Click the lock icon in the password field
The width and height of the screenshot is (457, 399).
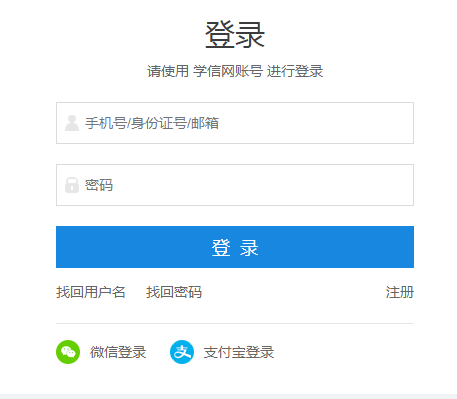tap(72, 185)
